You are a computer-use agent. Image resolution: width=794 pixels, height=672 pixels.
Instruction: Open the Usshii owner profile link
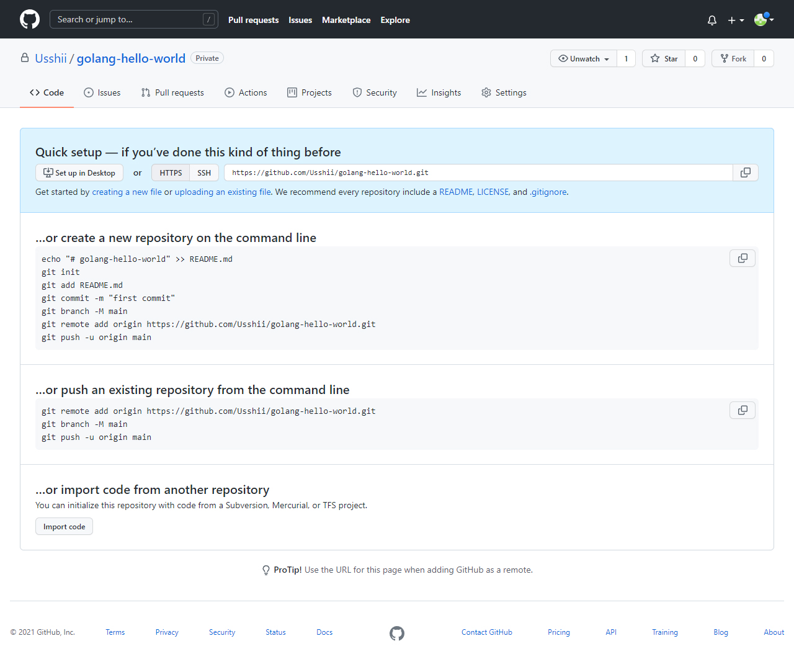[x=51, y=58]
